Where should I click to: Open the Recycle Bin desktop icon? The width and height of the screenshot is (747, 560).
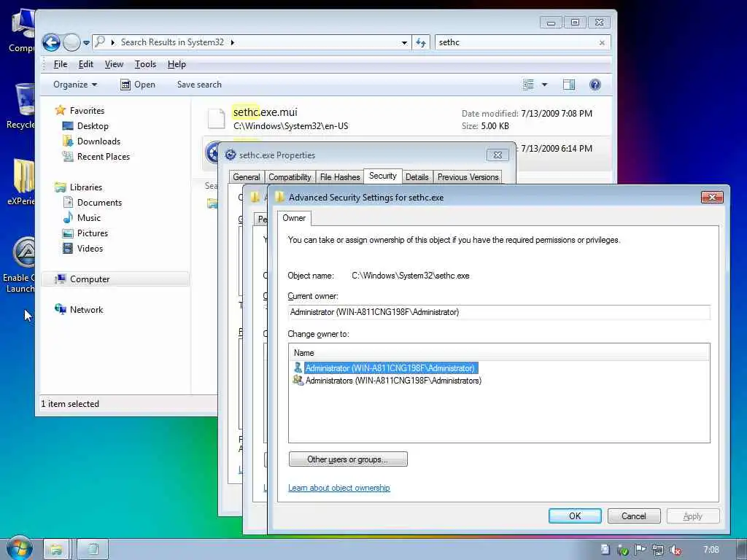[x=21, y=106]
